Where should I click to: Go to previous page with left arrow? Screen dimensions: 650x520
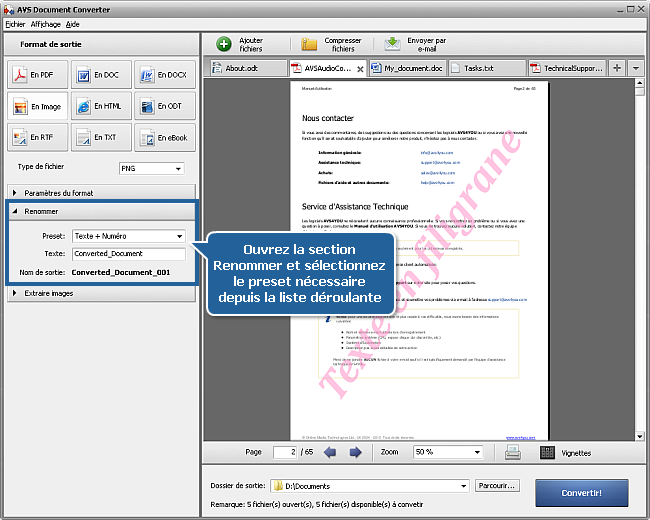(x=330, y=452)
